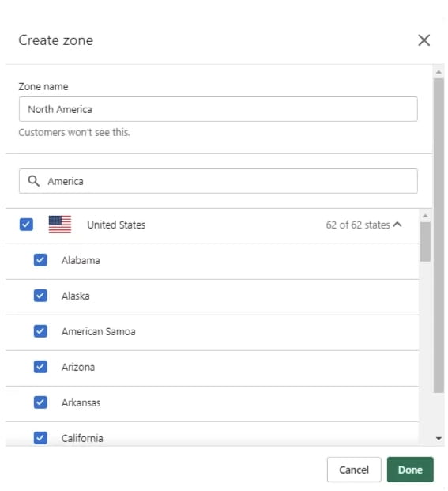Image resolution: width=448 pixels, height=491 pixels.
Task: Deselect the Arizona checkbox
Action: (x=40, y=367)
